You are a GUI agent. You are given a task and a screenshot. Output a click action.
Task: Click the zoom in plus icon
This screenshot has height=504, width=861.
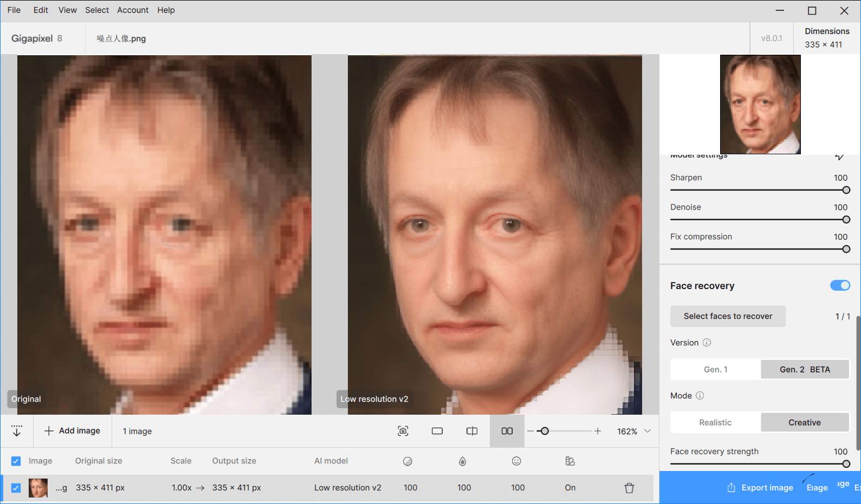[598, 431]
